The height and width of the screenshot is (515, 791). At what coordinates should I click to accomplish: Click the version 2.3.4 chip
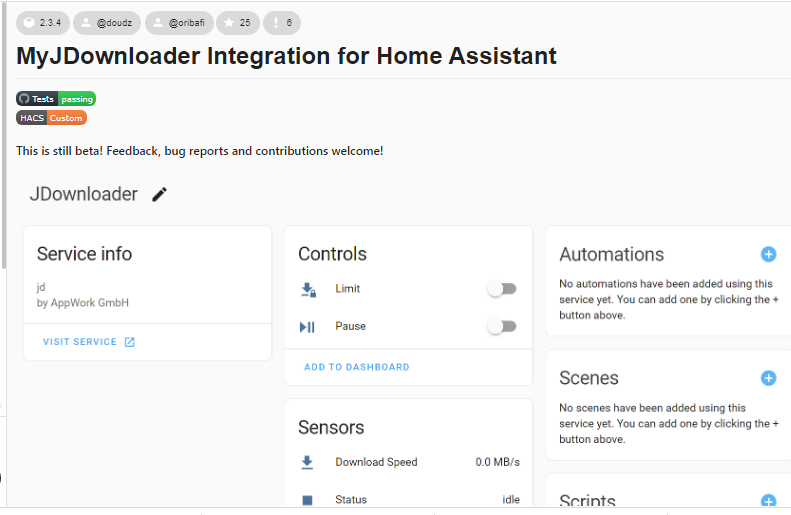tap(43, 23)
